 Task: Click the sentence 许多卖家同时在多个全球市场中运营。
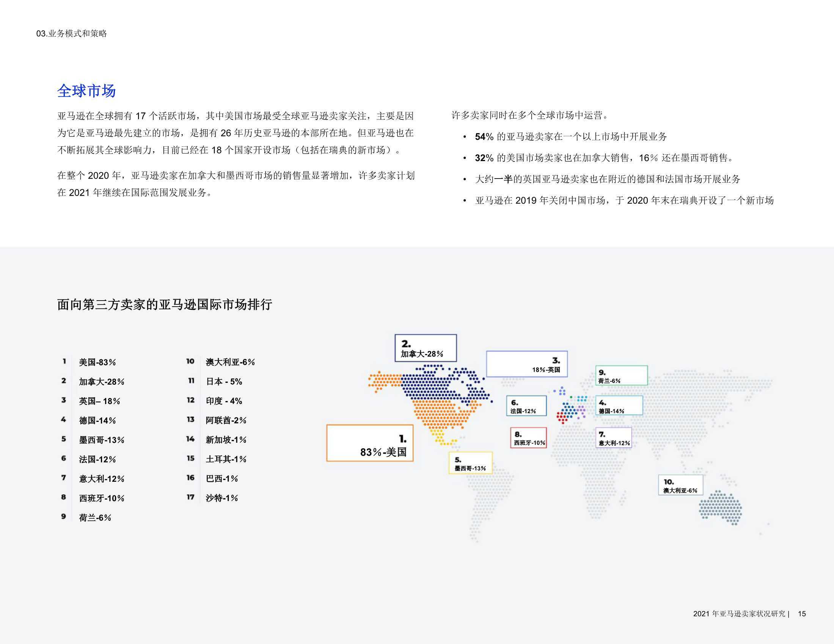531,115
